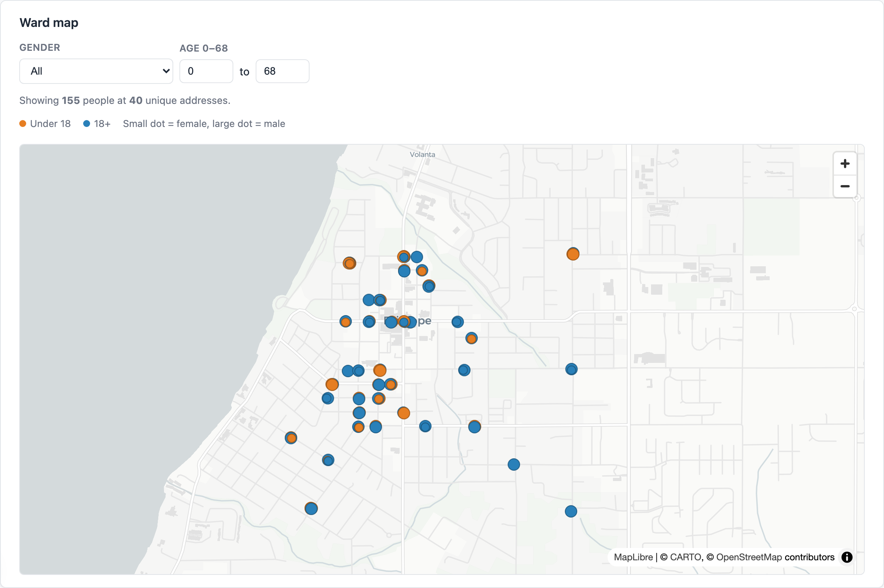The image size is (884, 588).
Task: Click the blue marker on the far east road
Action: pyautogui.click(x=571, y=369)
